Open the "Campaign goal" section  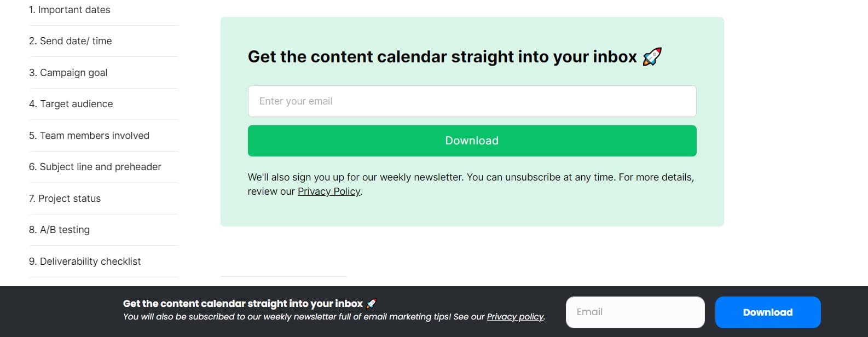point(68,72)
